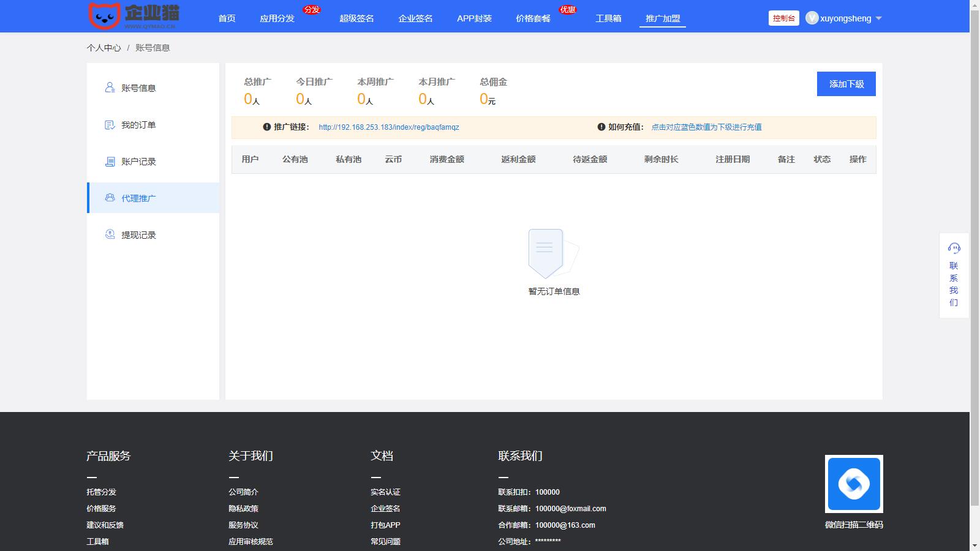The image size is (980, 551).
Task: Expand the xuyongsheng account dropdown arrow
Action: point(879,18)
